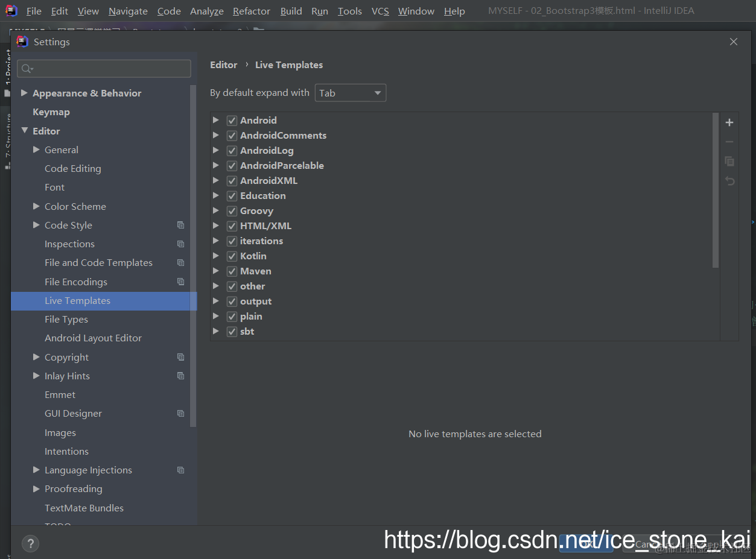Expand the Appearance & Behavior section
The height and width of the screenshot is (559, 756).
24,93
